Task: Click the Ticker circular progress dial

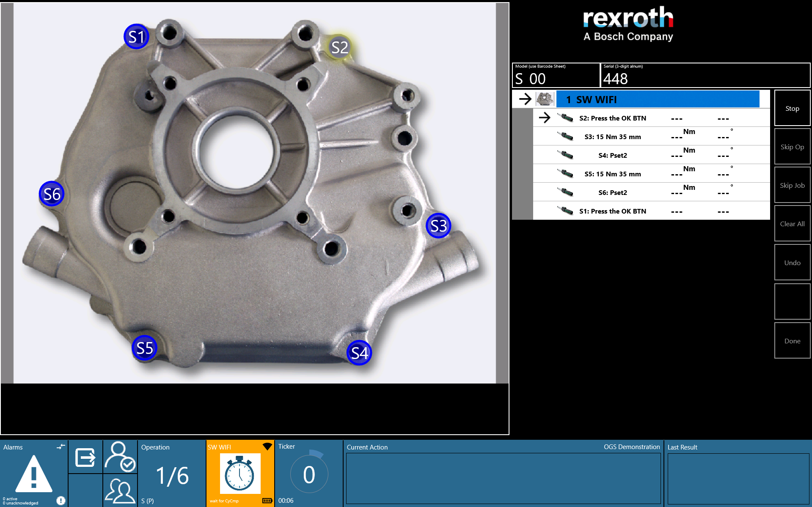Action: click(309, 474)
